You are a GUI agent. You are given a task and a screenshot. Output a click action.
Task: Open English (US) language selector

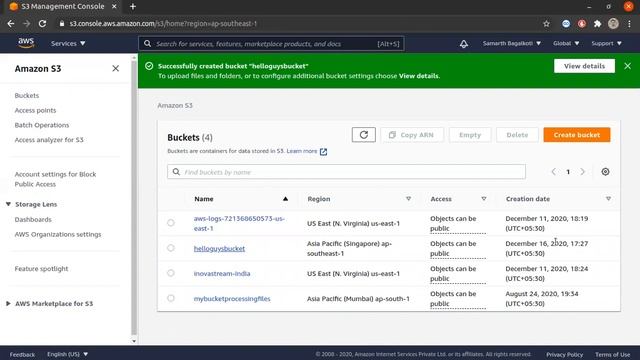[x=67, y=354]
